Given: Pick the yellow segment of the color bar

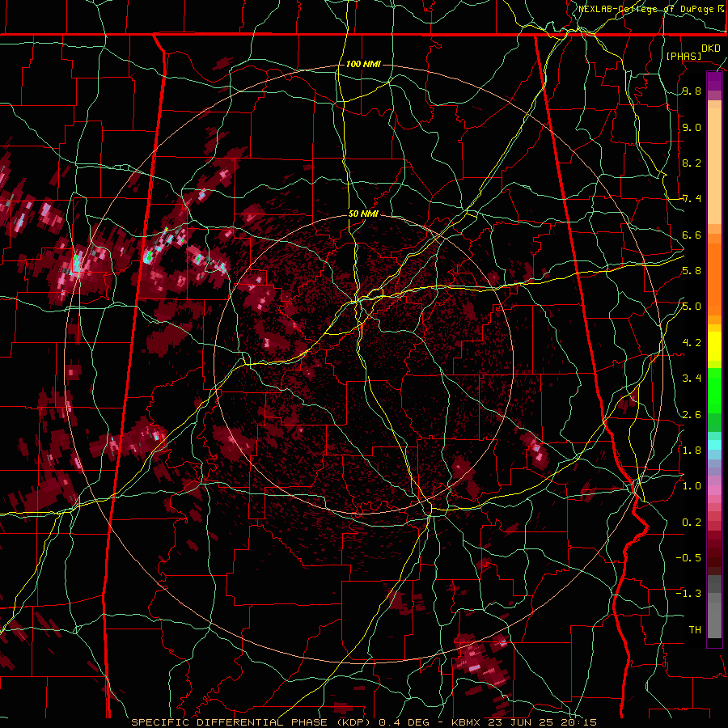Looking at the screenshot, I should tap(714, 346).
